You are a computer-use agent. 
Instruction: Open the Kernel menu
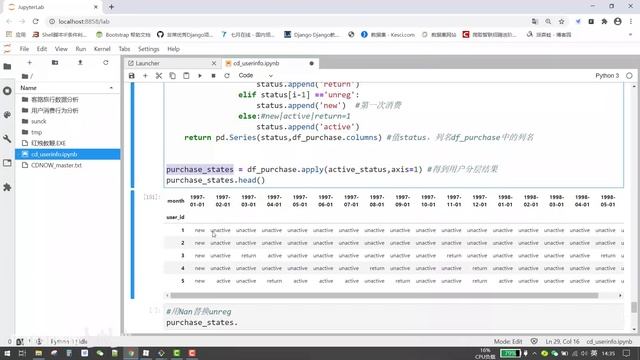[102, 49]
